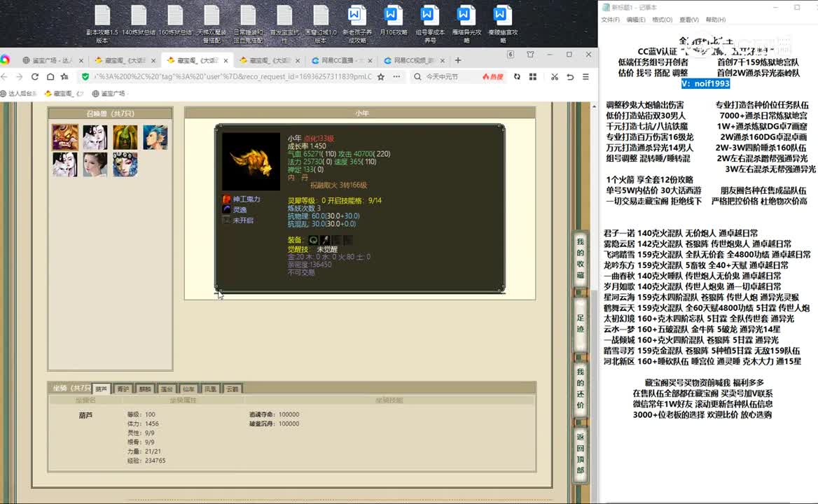Viewport: 818px width, 504px height.
Task: Select the 灵逸 skill icon
Action: tap(226, 209)
